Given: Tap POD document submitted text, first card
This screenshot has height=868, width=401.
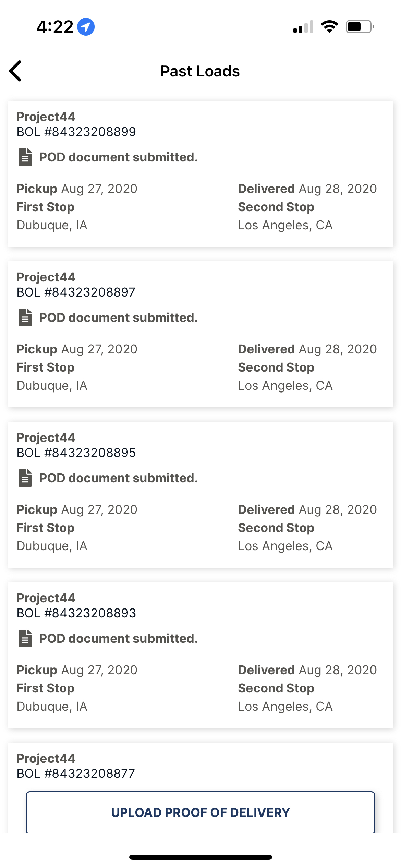Looking at the screenshot, I should tap(118, 157).
